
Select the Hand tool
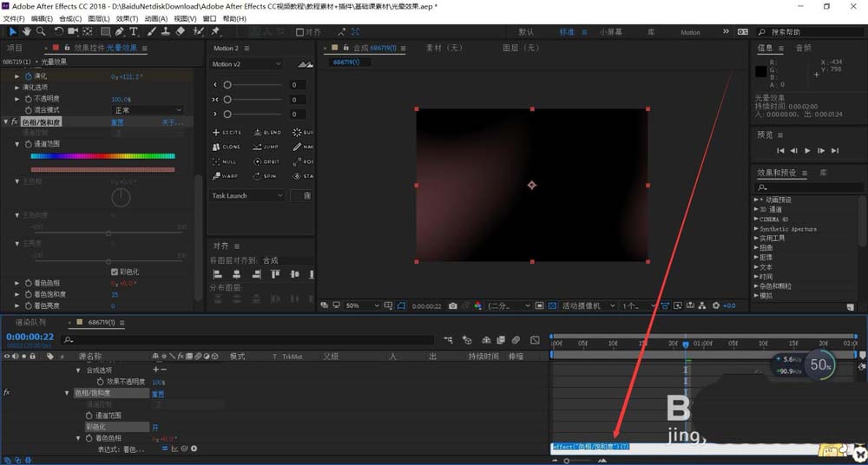tap(27, 31)
